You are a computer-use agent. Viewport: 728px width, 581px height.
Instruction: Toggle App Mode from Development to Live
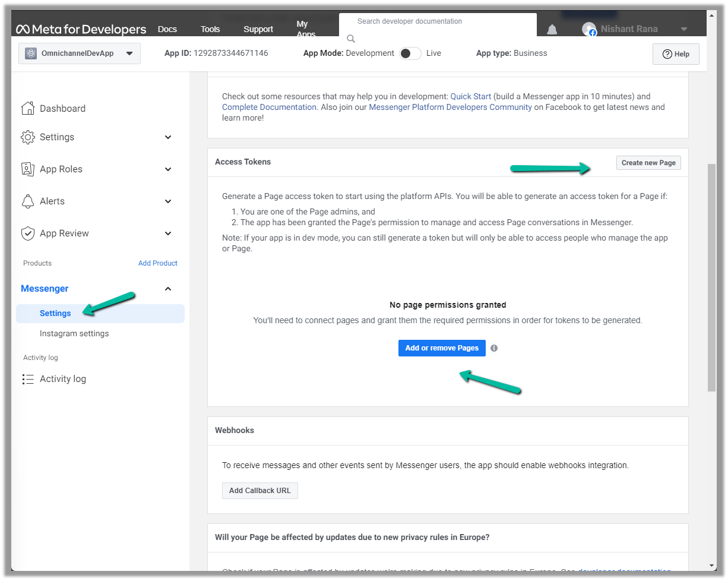coord(410,53)
